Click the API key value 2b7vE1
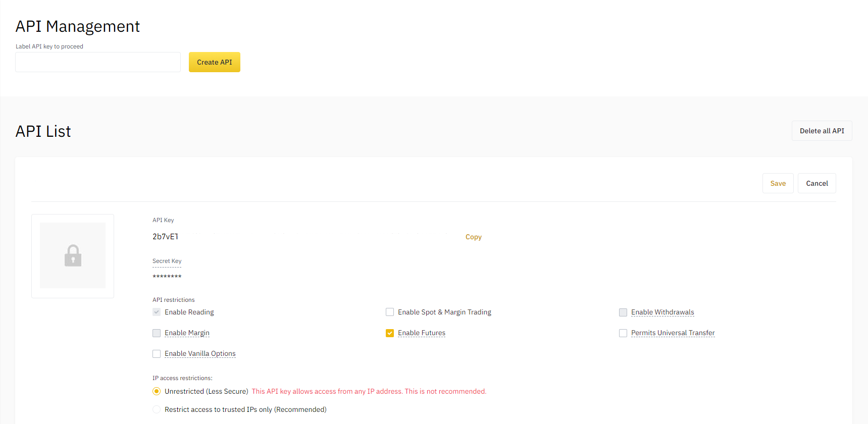This screenshot has width=868, height=424. [166, 236]
